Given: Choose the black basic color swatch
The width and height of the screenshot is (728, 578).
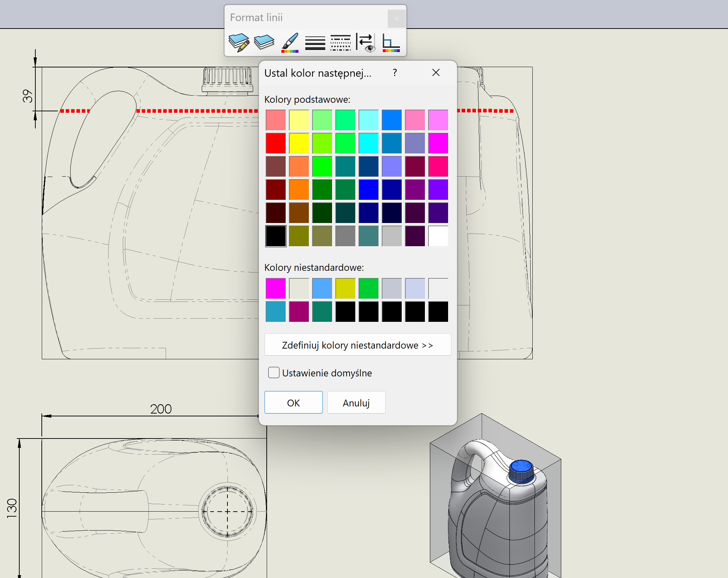Looking at the screenshot, I should [276, 236].
